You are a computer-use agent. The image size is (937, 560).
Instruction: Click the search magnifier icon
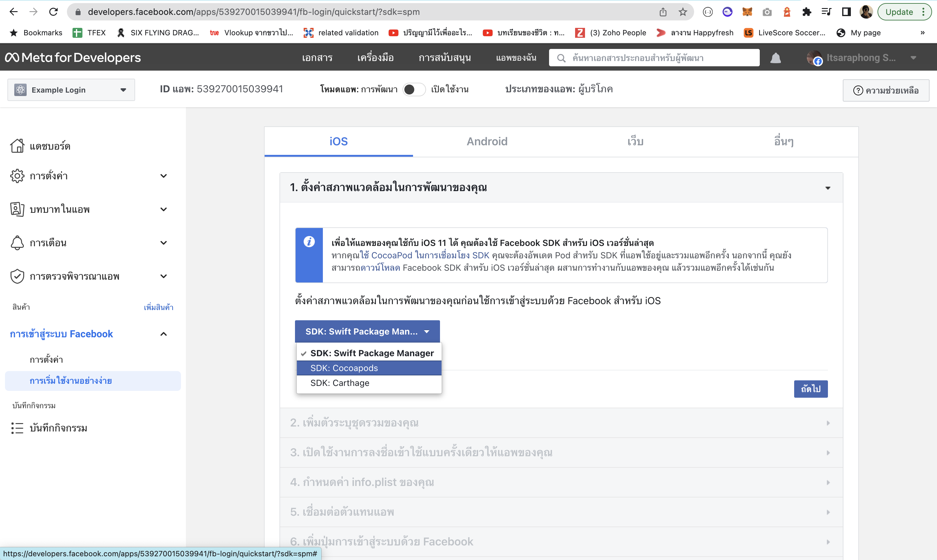click(561, 58)
